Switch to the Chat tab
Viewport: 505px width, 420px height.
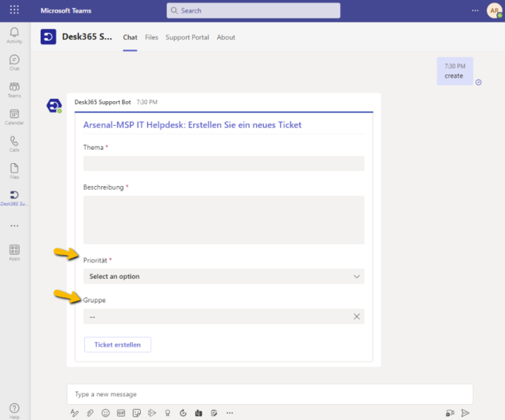(130, 37)
